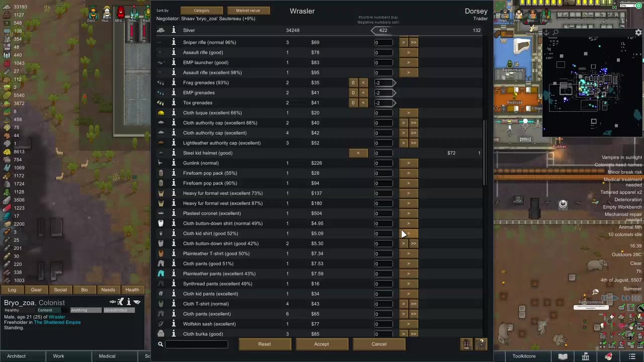Open the history book icon in bottom bar
The width and height of the screenshot is (644, 362).
[563, 356]
